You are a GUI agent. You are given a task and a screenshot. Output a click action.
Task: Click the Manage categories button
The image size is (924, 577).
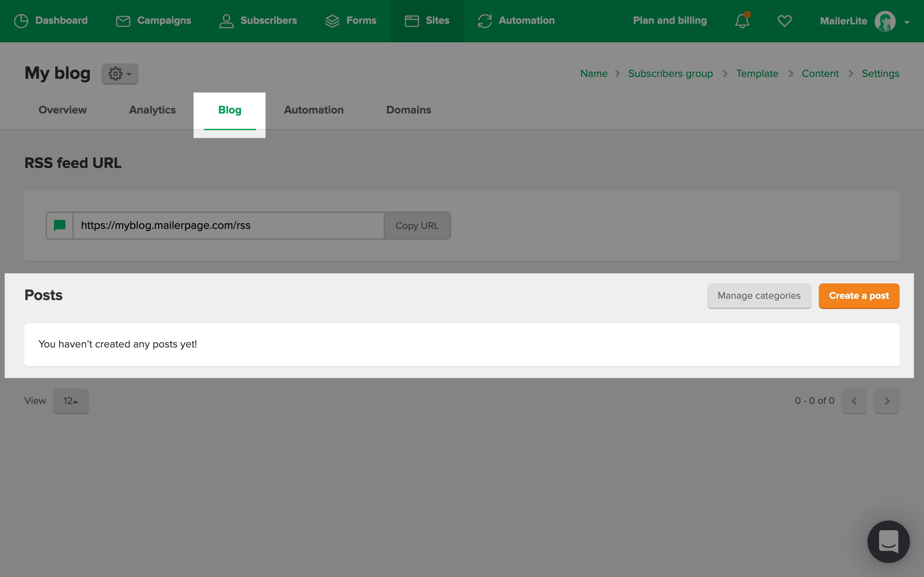click(x=759, y=296)
